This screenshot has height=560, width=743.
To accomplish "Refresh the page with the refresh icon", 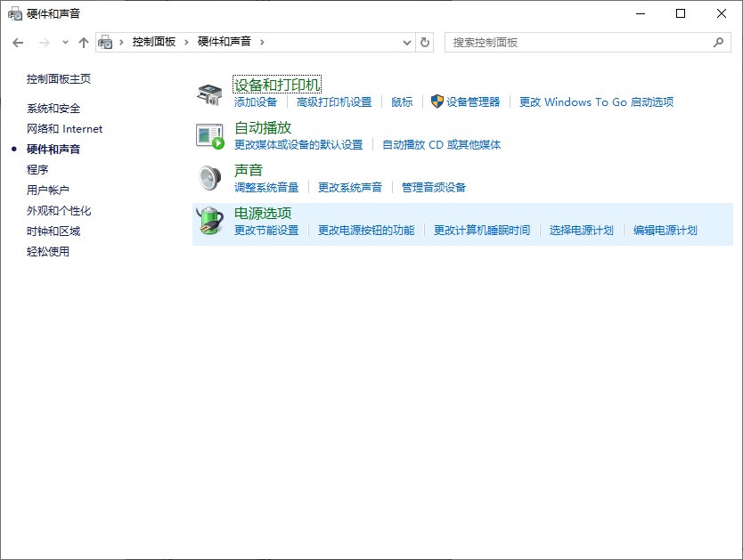I will pos(425,42).
